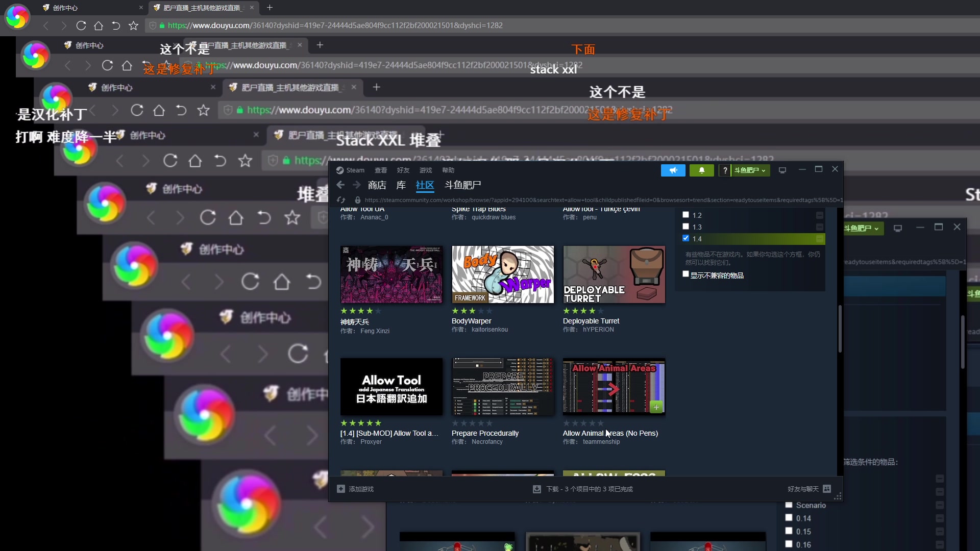980x551 pixels.
Task: Open the Deployable Turret title link
Action: click(x=591, y=321)
